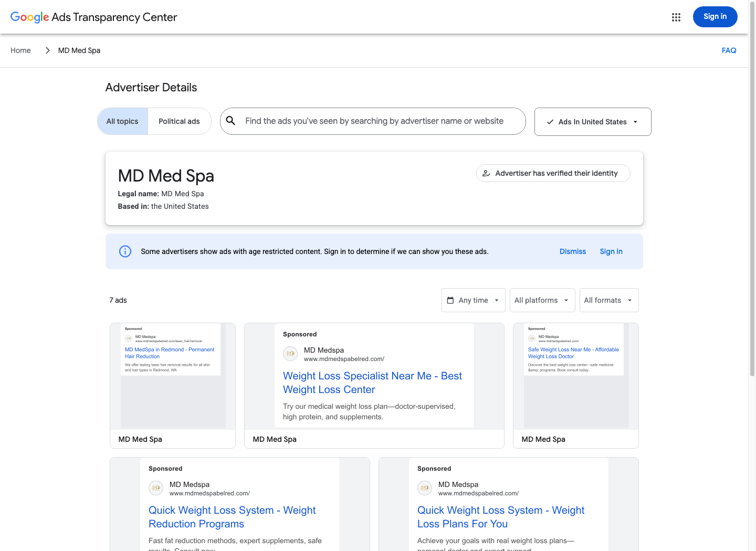This screenshot has height=551, width=756.
Task: Focus the advertiser search field
Action: (x=373, y=121)
